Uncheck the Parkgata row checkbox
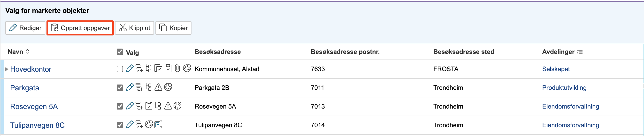Screen dimensions: 644x136 click(120, 88)
